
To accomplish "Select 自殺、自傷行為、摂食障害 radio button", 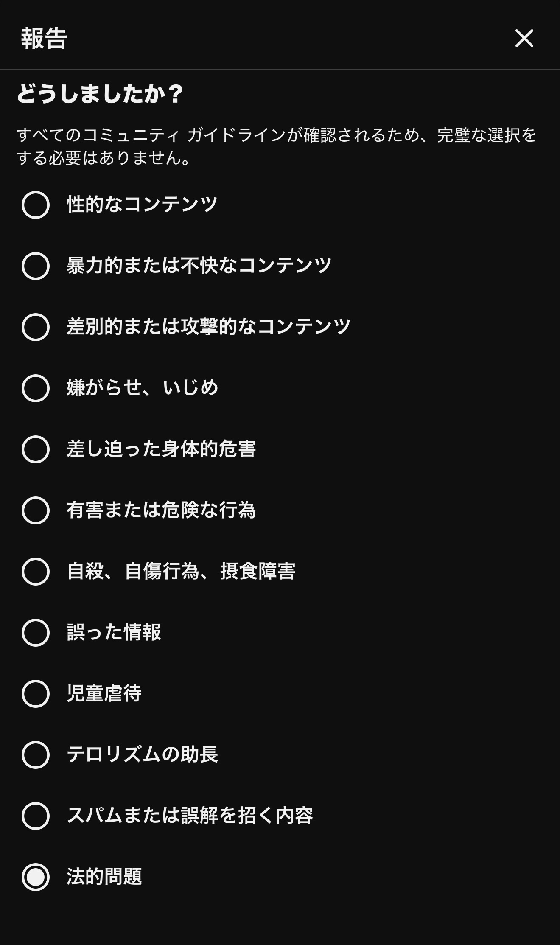I will point(36,572).
